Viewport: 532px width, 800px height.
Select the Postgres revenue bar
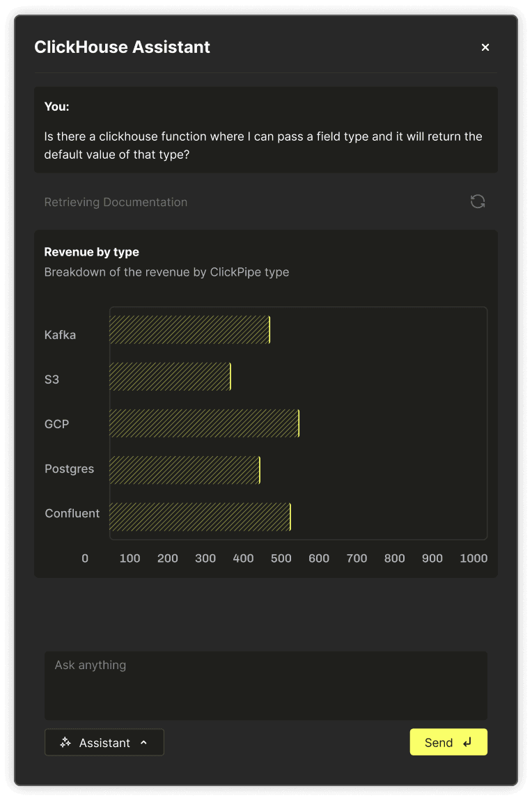pos(185,470)
